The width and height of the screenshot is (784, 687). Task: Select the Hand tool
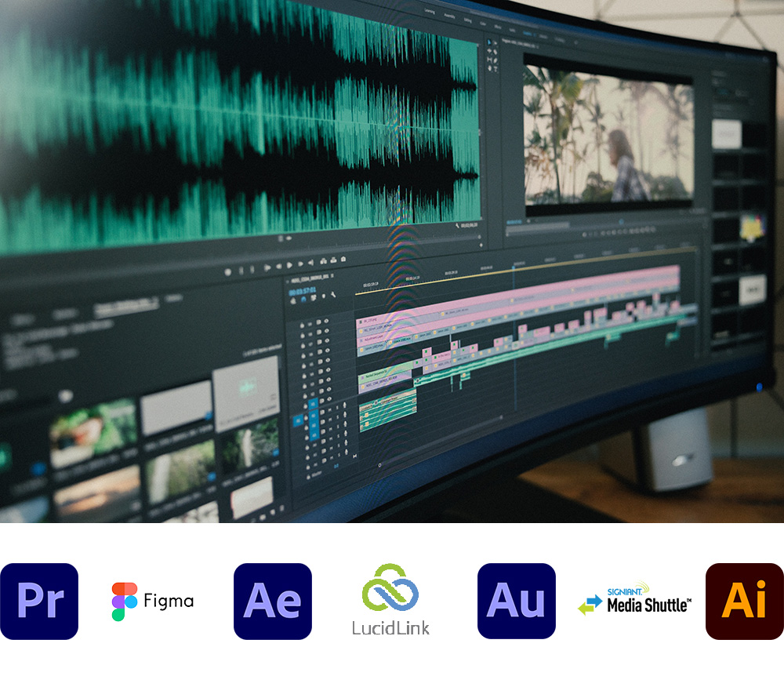pos(489,68)
